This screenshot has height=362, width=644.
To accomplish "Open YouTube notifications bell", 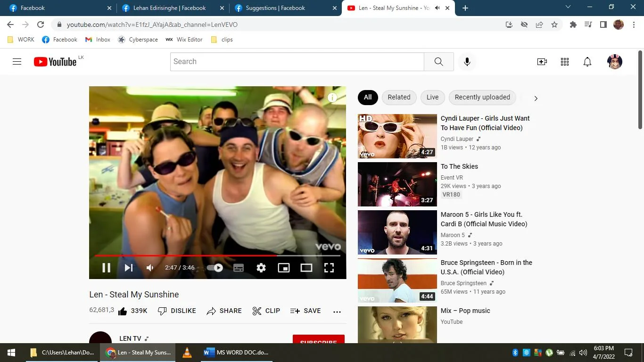I will pyautogui.click(x=587, y=62).
